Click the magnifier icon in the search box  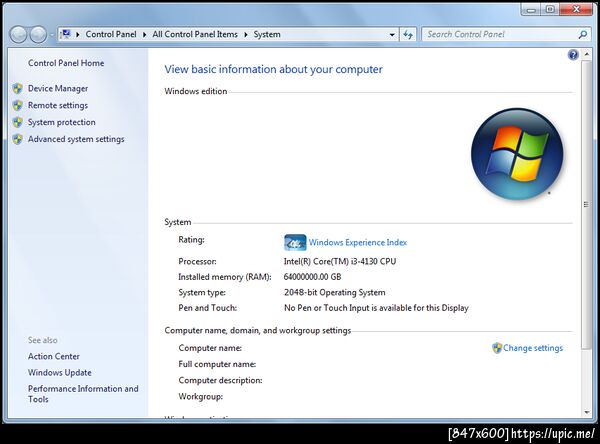[582, 34]
